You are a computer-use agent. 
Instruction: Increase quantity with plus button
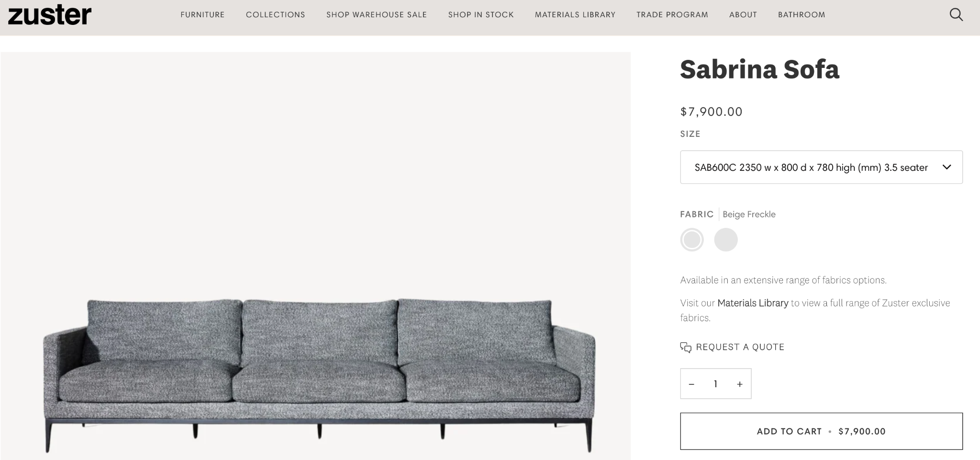coord(740,384)
